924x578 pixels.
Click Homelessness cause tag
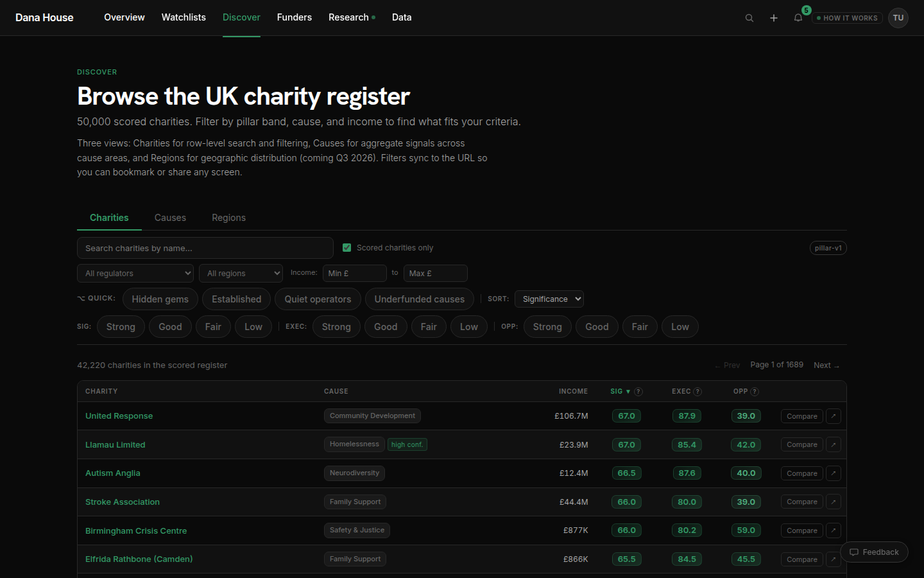354,444
